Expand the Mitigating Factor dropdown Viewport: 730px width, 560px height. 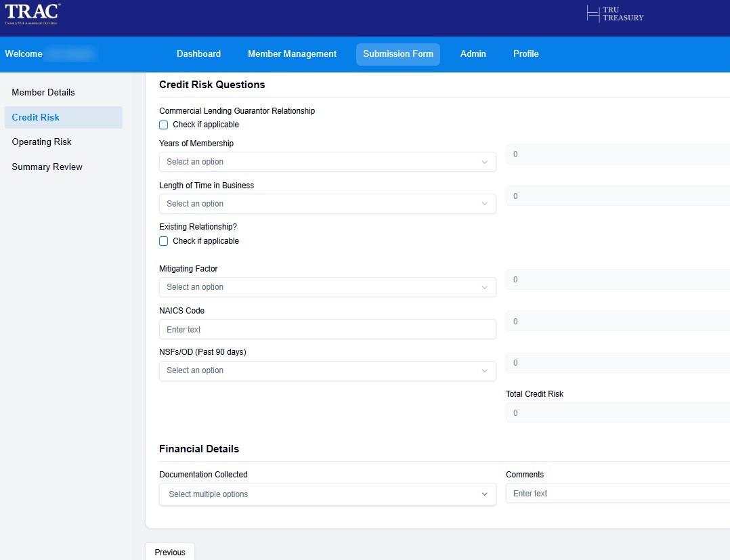(327, 287)
